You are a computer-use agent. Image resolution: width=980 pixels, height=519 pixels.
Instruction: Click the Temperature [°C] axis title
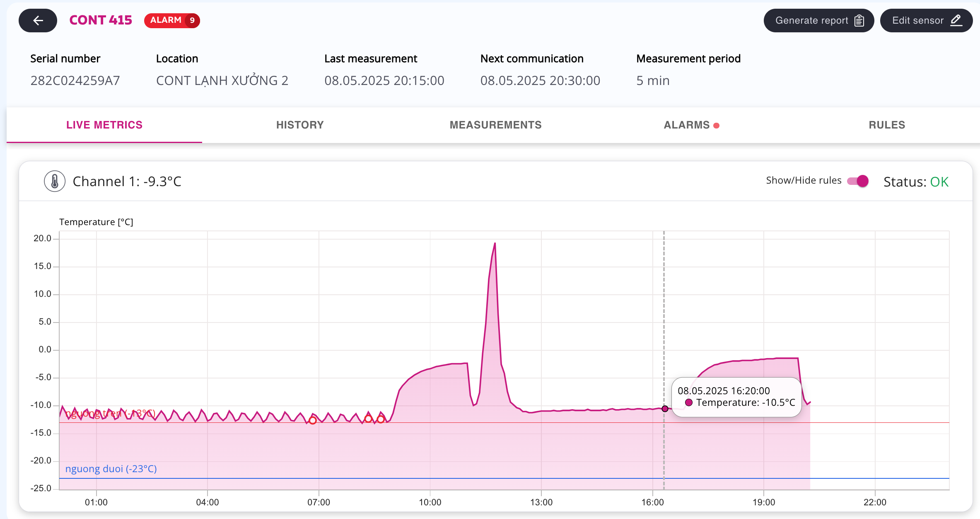(96, 222)
